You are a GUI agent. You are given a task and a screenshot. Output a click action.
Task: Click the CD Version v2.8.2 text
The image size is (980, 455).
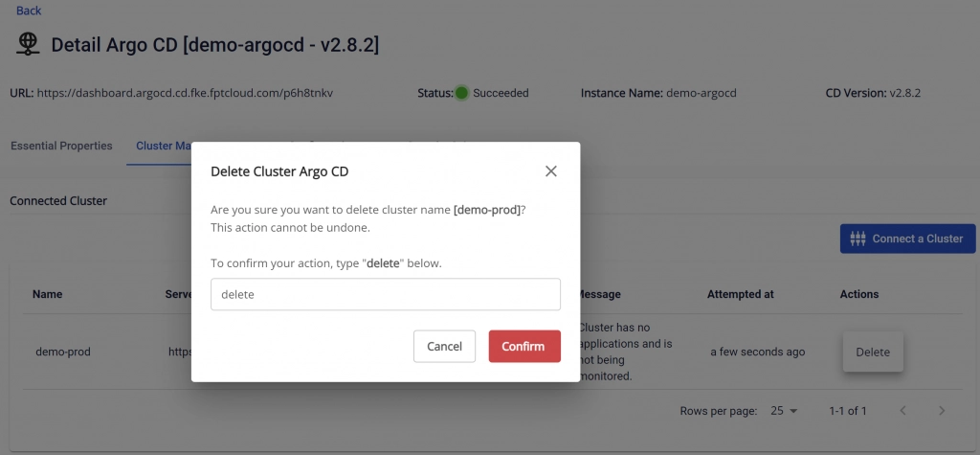(873, 93)
